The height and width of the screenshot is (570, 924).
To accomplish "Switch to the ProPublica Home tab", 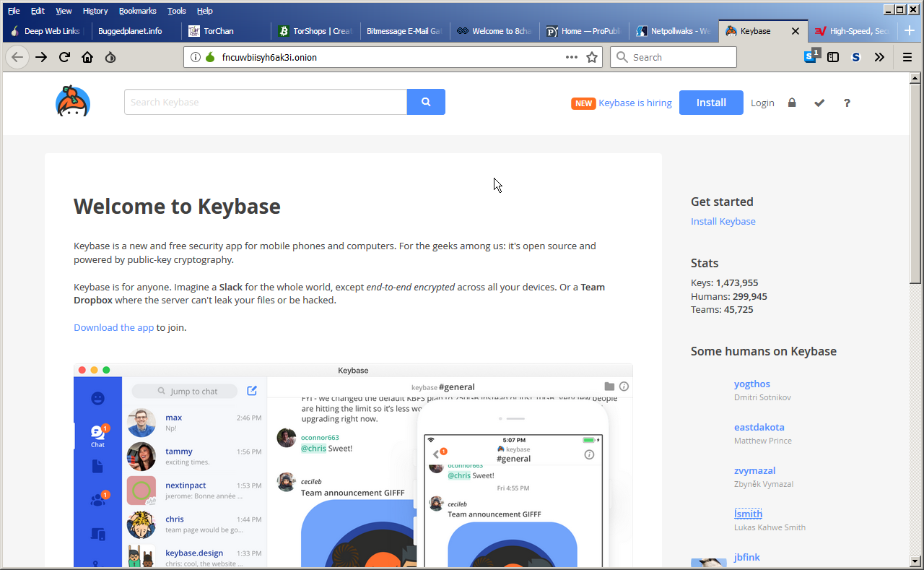I will pyautogui.click(x=584, y=31).
